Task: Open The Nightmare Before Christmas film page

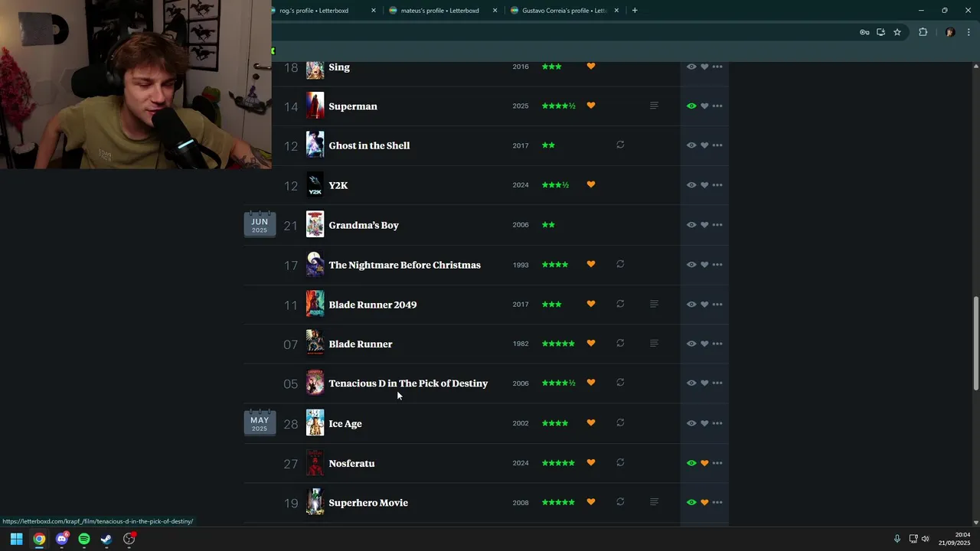Action: point(404,265)
